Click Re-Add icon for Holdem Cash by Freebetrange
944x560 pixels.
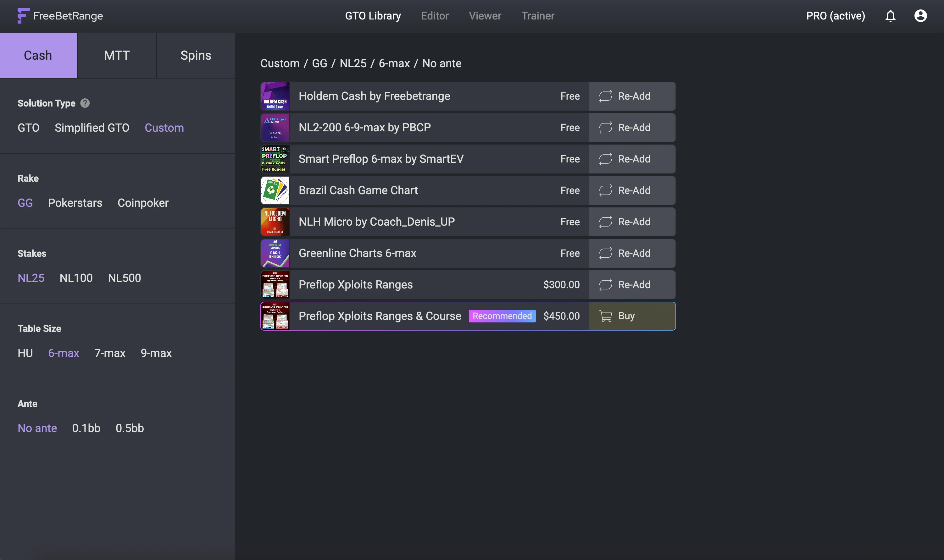pyautogui.click(x=605, y=96)
